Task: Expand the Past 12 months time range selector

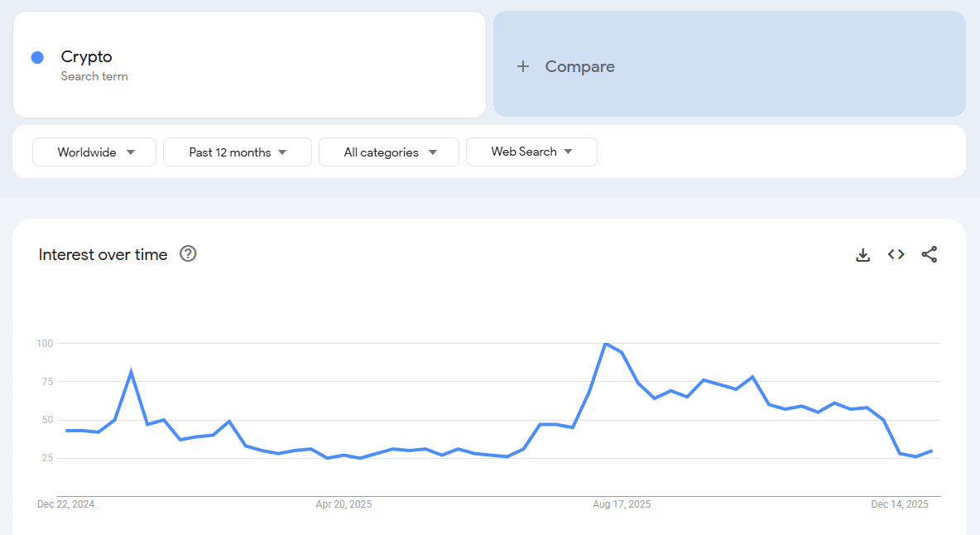Action: click(x=237, y=152)
